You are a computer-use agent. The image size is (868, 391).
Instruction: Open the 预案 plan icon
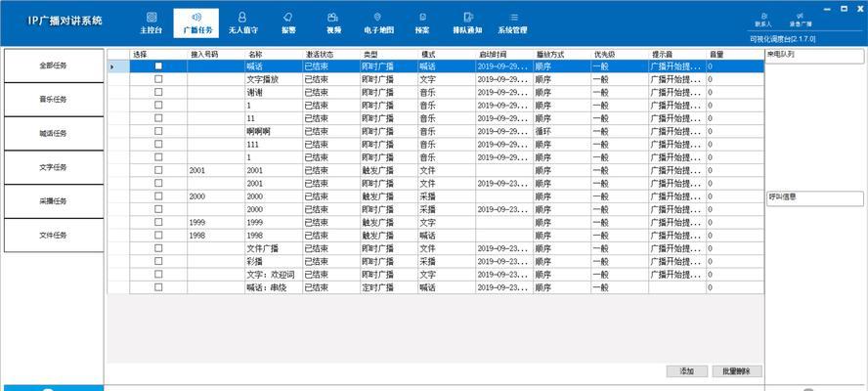(x=422, y=23)
